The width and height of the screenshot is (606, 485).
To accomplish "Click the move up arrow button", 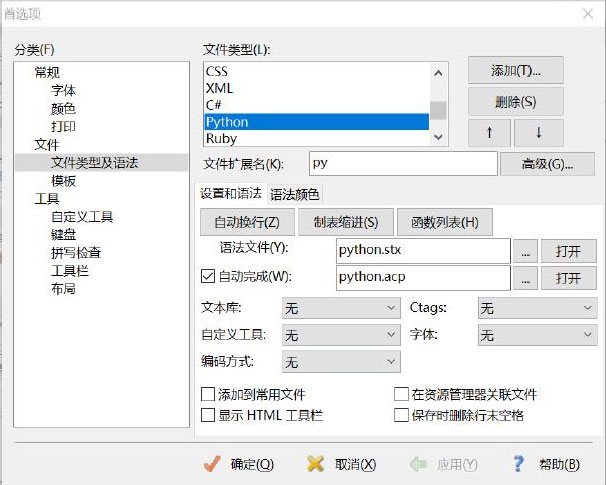I will coord(490,133).
